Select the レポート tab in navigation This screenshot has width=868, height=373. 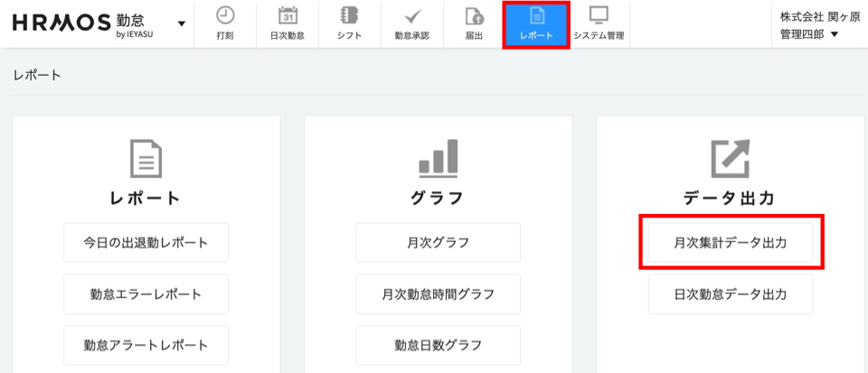tap(536, 24)
